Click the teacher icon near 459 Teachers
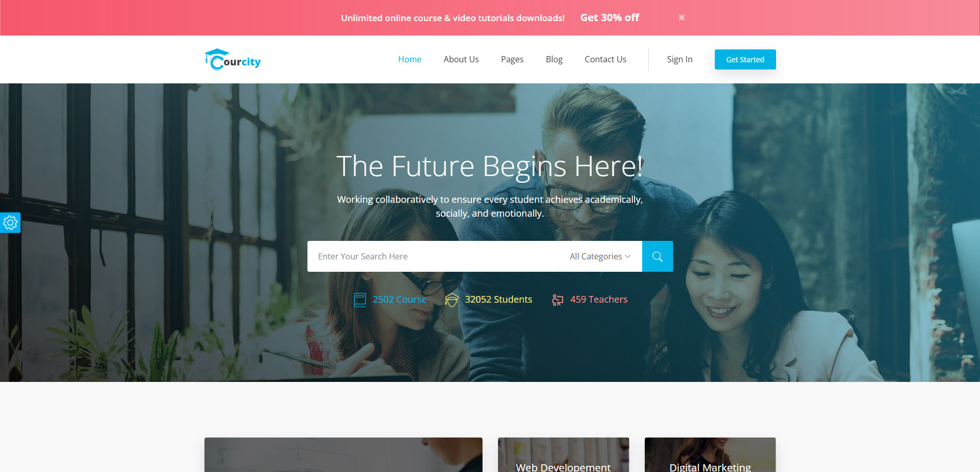The height and width of the screenshot is (472, 980). click(x=557, y=300)
